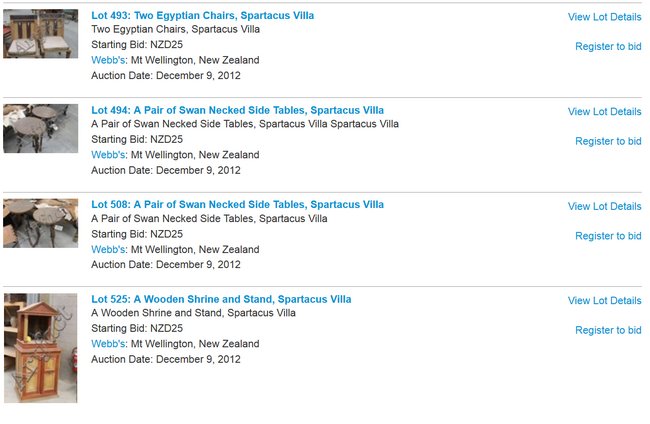This screenshot has width=650, height=424.
Task: Click the wooden shrine thumbnail image
Action: 41,348
